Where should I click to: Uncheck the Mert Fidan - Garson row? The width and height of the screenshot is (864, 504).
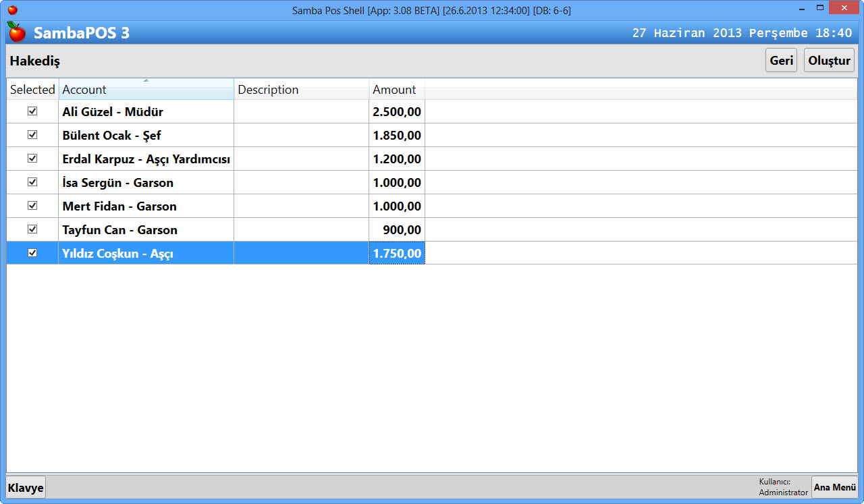pos(32,206)
